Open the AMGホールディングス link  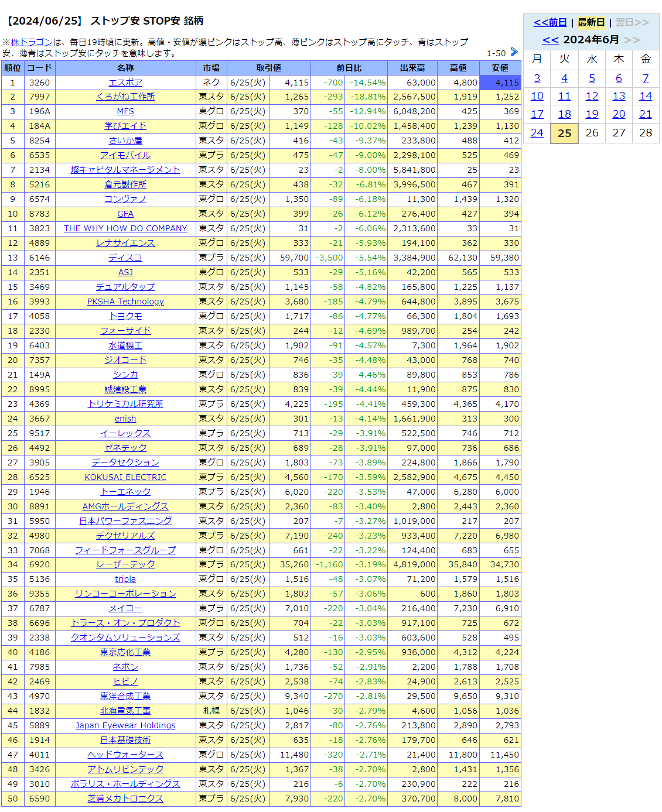coord(125,506)
